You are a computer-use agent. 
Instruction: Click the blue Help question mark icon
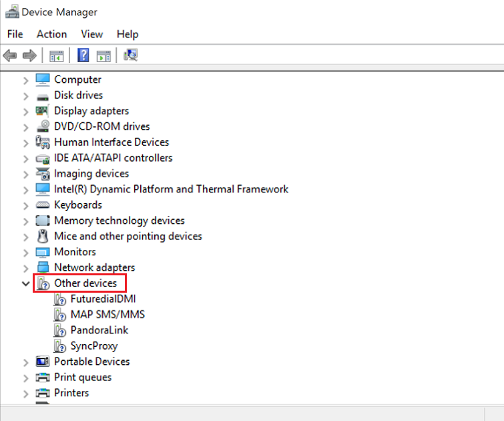83,55
